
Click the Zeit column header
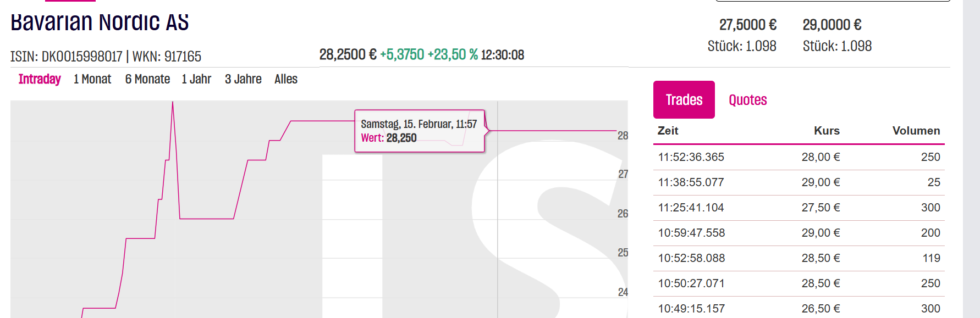(668, 131)
